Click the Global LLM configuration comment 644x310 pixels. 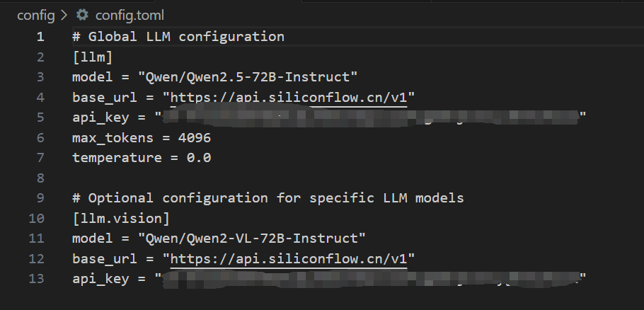178,36
